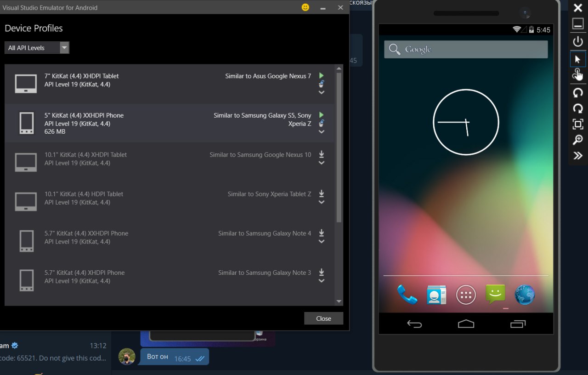Click the device list scrollbar down arrow

(x=339, y=301)
